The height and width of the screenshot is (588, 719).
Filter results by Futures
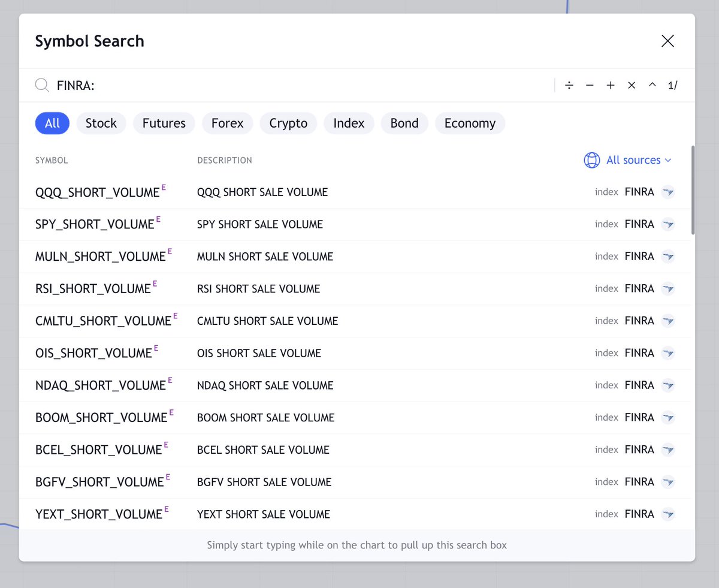164,123
